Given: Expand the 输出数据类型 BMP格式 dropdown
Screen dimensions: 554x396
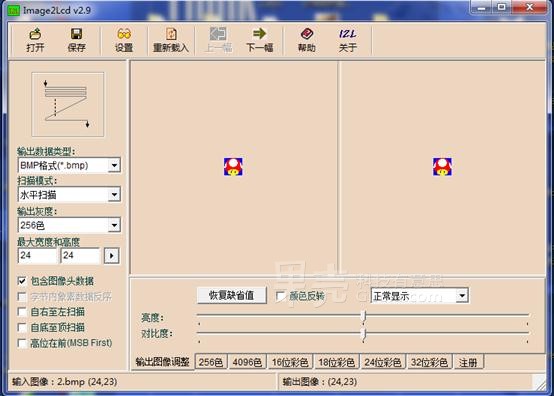Looking at the screenshot, I should [114, 165].
